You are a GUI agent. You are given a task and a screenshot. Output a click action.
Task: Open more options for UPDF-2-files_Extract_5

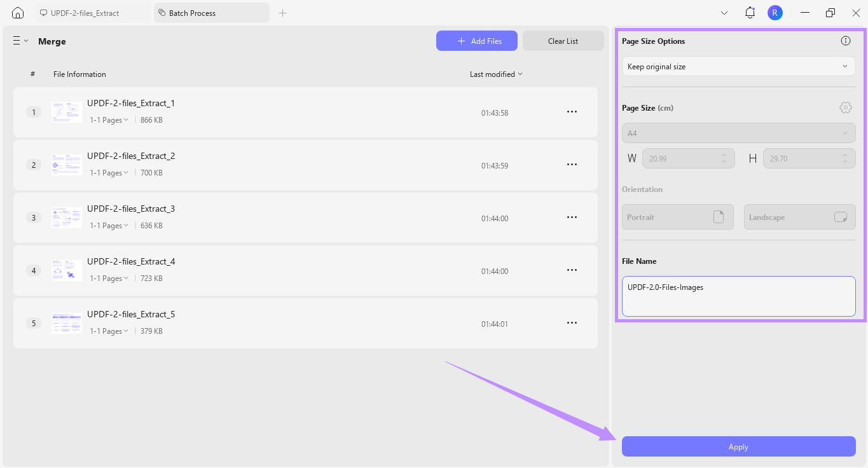point(572,322)
